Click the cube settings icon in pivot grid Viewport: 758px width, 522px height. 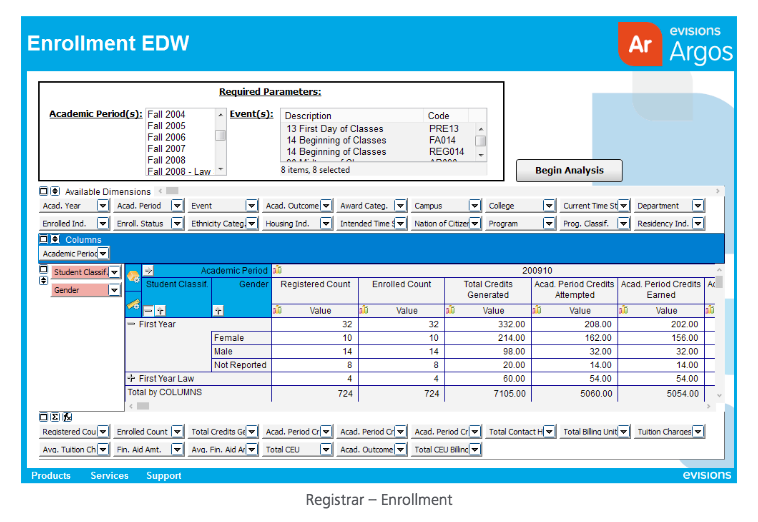pyautogui.click(x=133, y=277)
